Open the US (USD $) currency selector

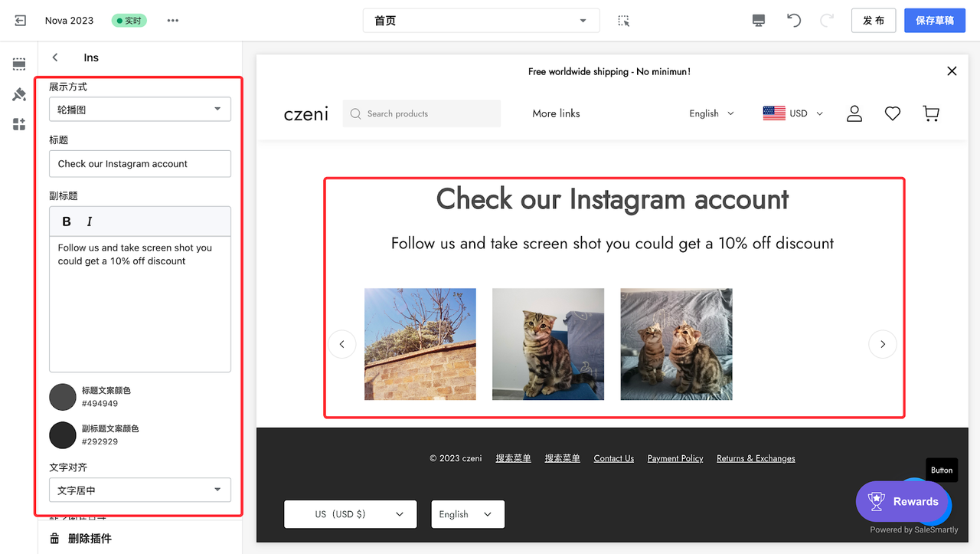click(350, 514)
